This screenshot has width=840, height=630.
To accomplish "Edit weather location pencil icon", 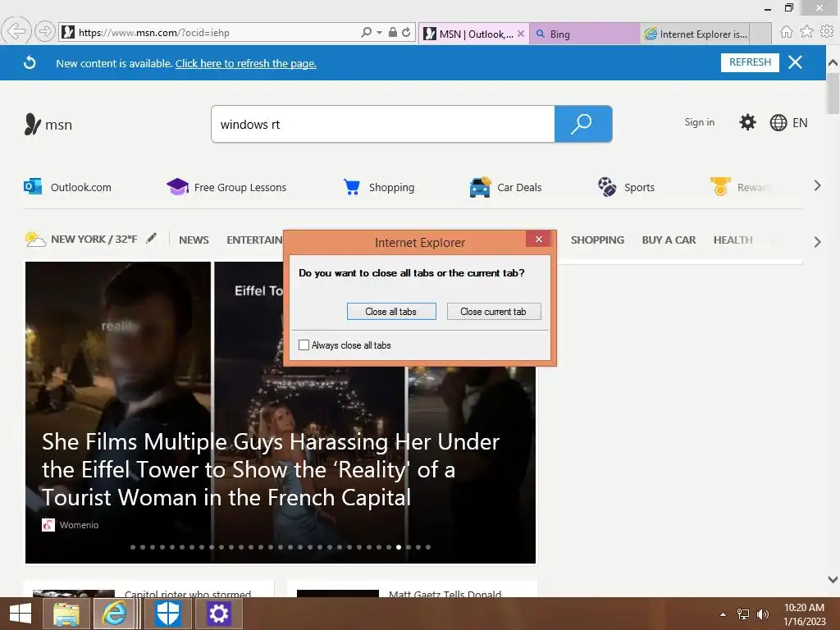I will [152, 238].
